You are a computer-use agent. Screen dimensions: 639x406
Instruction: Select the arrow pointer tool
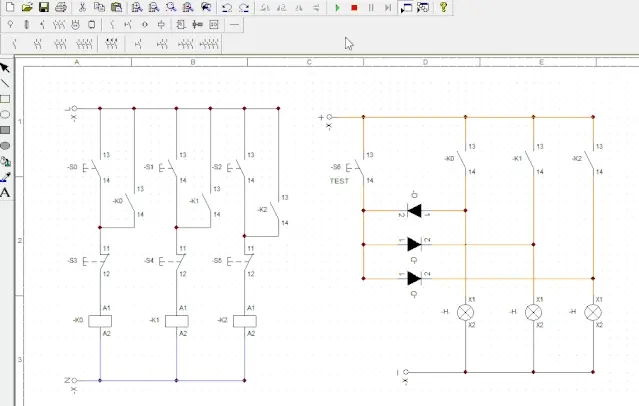pyautogui.click(x=5, y=68)
